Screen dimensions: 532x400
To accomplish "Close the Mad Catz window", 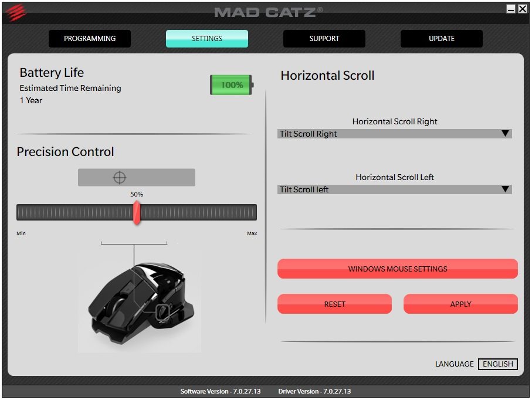I will (523, 9).
